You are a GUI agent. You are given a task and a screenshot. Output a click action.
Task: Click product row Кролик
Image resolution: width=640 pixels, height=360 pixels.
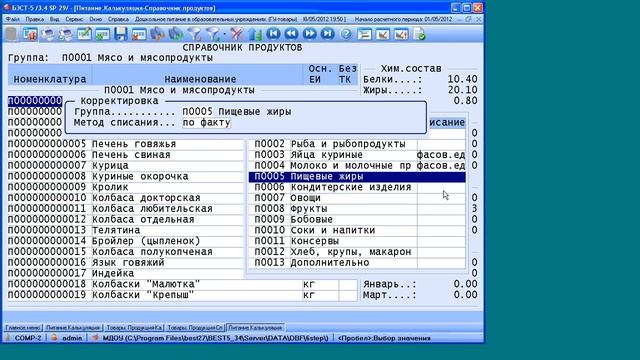click(125, 187)
